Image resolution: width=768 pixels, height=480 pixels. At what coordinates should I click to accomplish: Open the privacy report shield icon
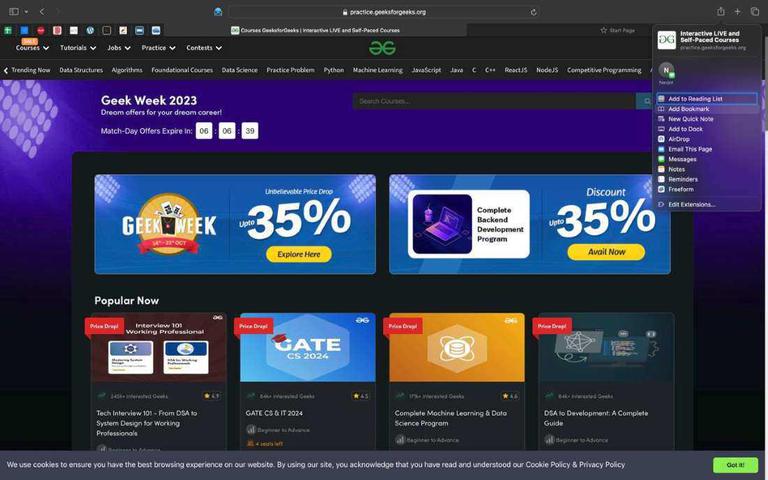[218, 12]
